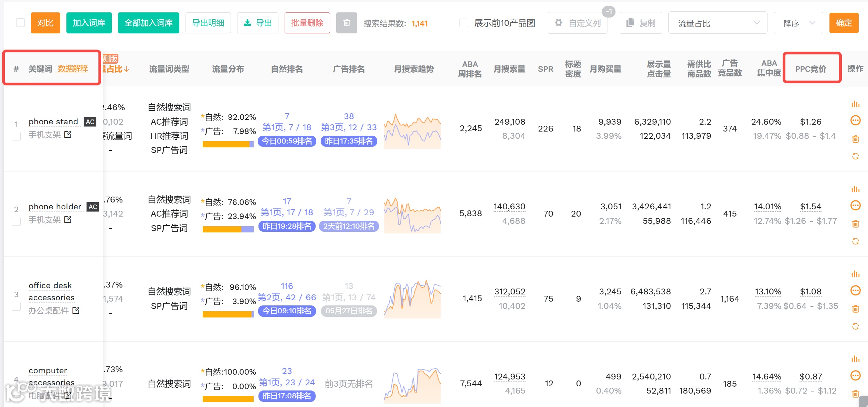868x407 pixels.
Task: Click more options icon for phone holder row
Action: point(855,206)
